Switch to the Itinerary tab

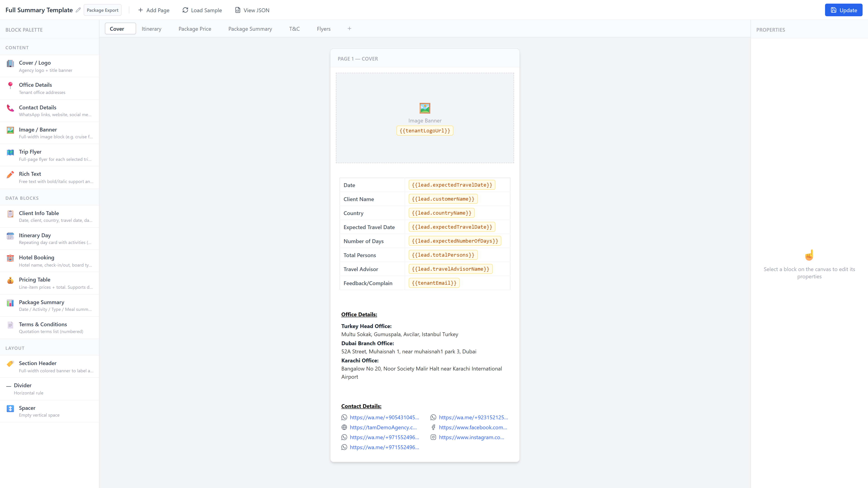tap(151, 29)
